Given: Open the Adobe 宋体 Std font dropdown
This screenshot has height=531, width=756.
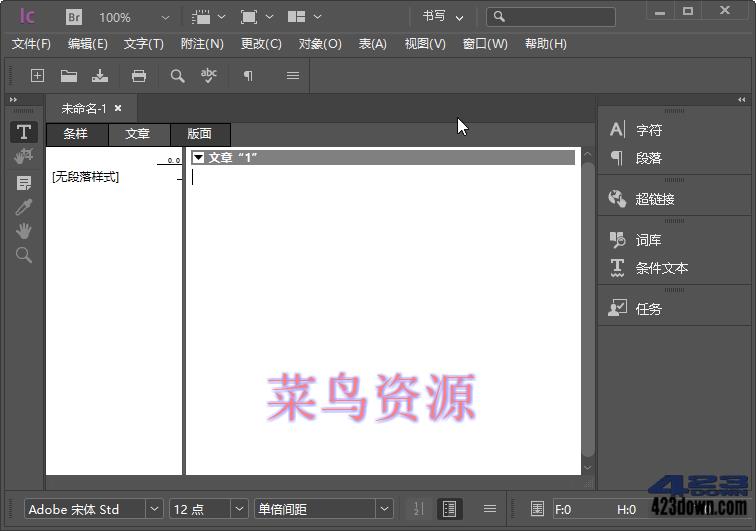Looking at the screenshot, I should pyautogui.click(x=154, y=509).
